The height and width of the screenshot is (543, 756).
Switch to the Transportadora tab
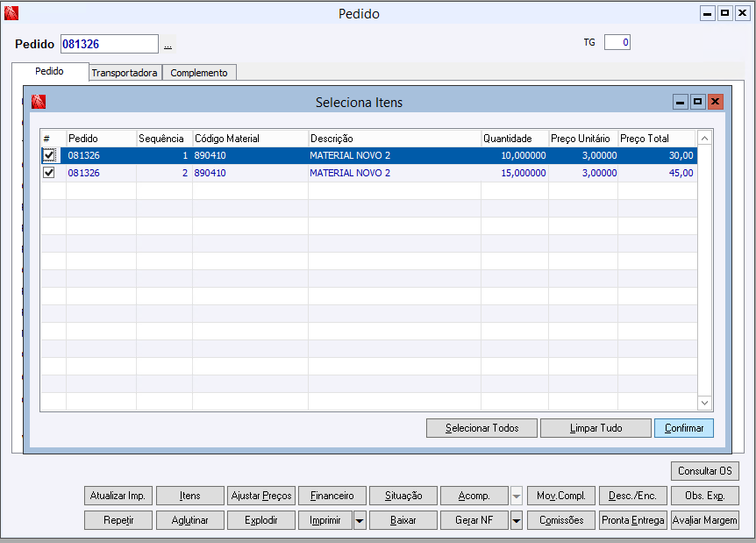coord(125,73)
